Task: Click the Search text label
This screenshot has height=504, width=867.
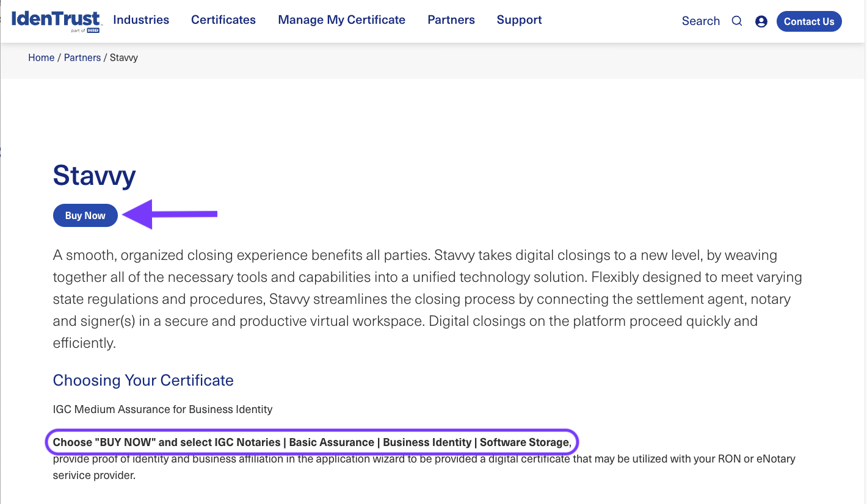Action: (x=700, y=20)
